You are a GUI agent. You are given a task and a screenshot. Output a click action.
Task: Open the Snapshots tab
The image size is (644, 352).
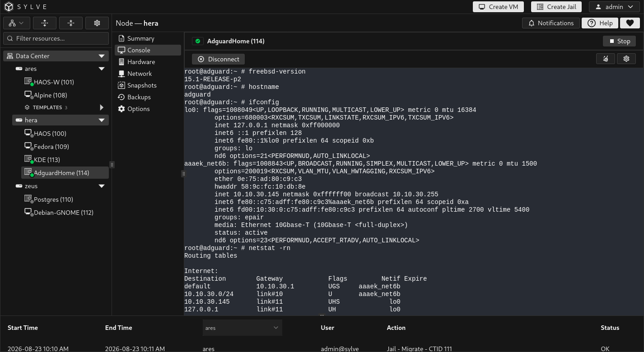click(148, 85)
